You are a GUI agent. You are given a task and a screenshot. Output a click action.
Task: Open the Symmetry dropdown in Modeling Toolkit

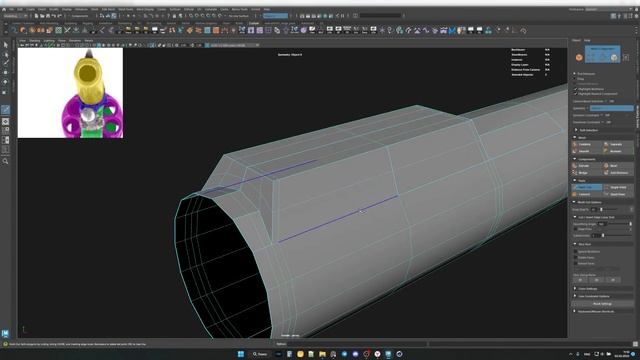pos(611,108)
